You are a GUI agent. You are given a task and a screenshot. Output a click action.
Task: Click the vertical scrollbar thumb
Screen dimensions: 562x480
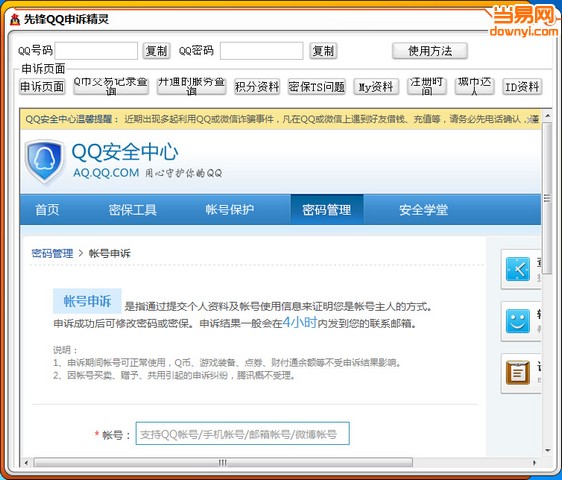[x=547, y=198]
